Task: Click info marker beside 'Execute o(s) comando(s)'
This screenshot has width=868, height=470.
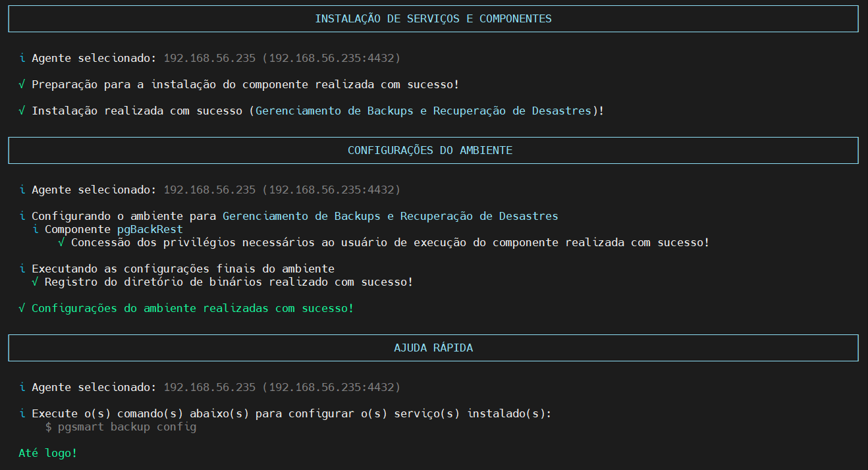Action: (22, 413)
